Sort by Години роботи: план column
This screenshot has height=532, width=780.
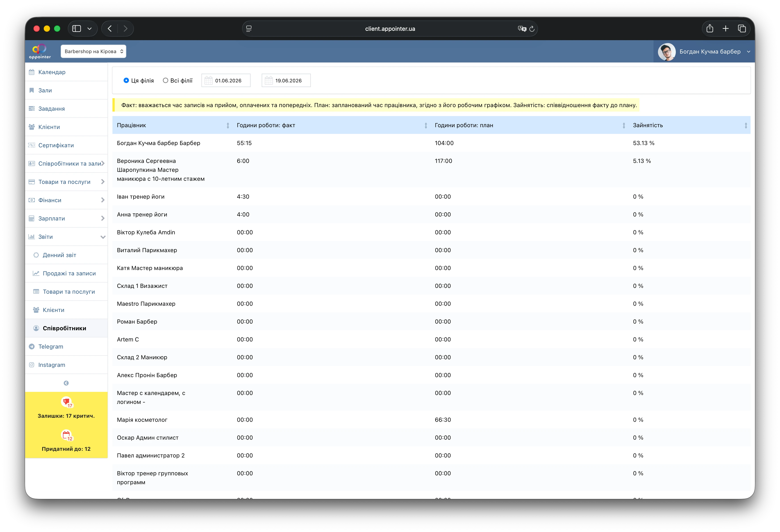[529, 125]
